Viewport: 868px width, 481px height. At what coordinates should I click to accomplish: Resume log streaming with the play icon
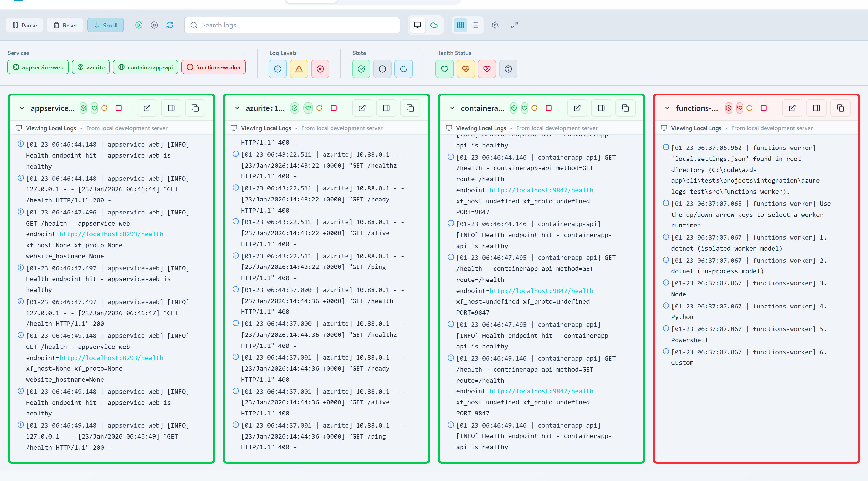[x=139, y=25]
